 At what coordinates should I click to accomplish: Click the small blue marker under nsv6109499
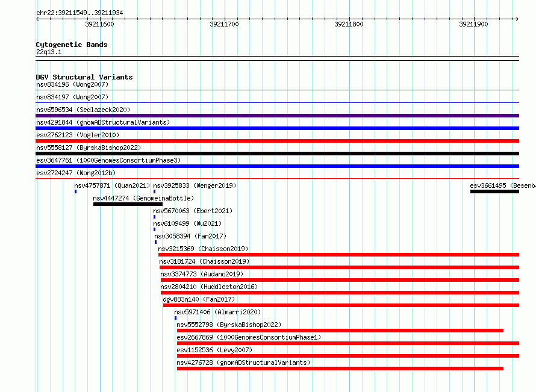coord(155,229)
